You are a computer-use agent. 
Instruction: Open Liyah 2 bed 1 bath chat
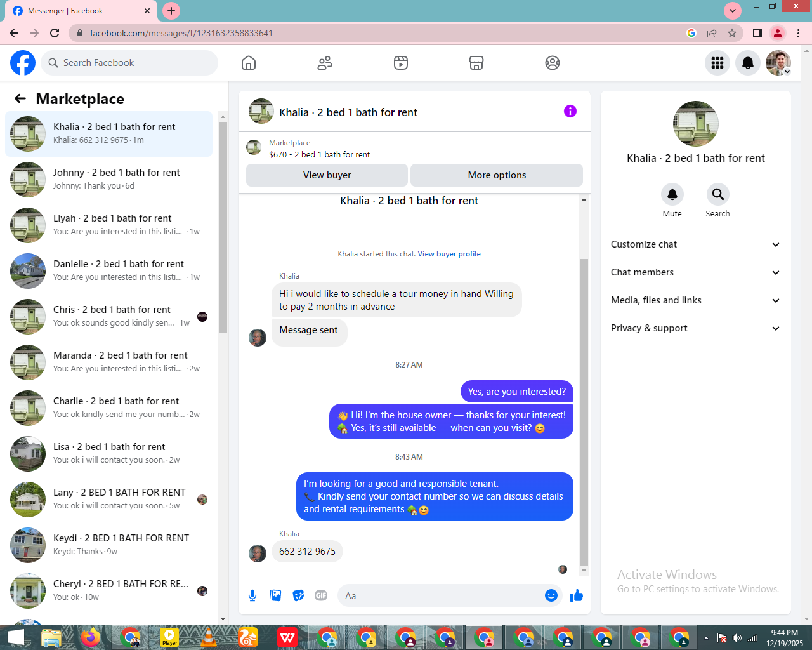pyautogui.click(x=109, y=225)
